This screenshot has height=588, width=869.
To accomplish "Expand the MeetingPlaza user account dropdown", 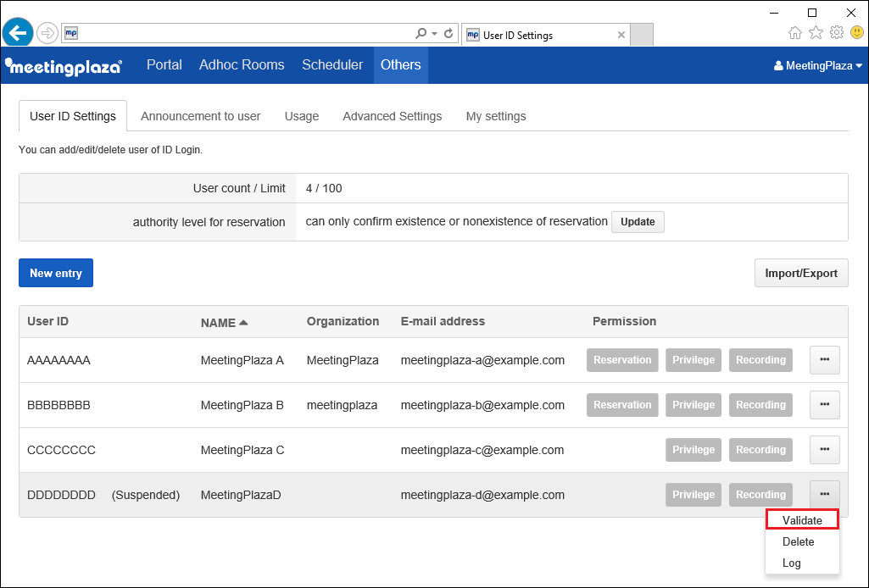I will click(x=818, y=65).
